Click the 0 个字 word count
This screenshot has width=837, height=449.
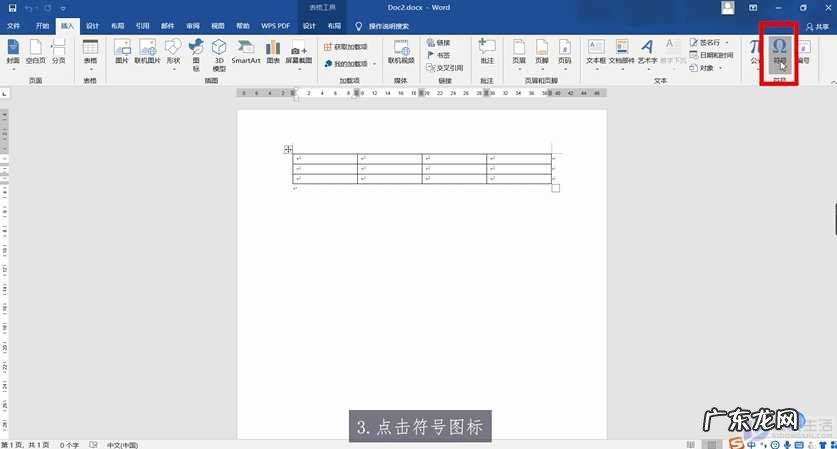pos(69,445)
